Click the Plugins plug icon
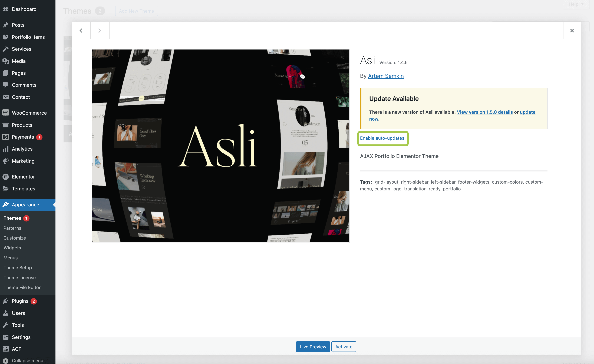Image resolution: width=594 pixels, height=364 pixels. [6, 301]
